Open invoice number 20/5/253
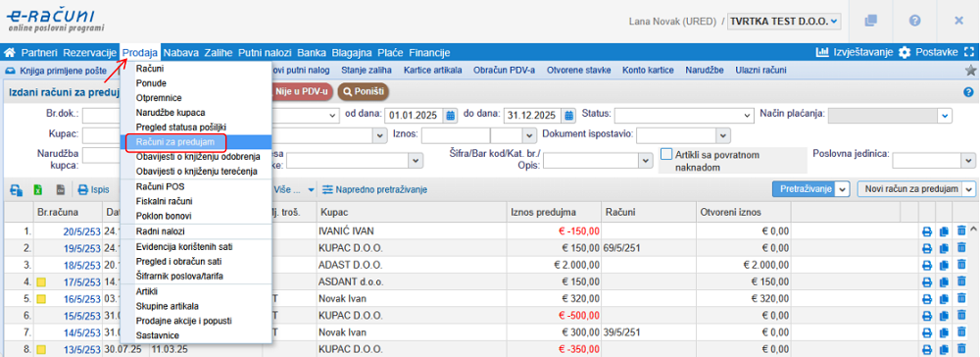This screenshot has height=357, width=980. point(82,231)
